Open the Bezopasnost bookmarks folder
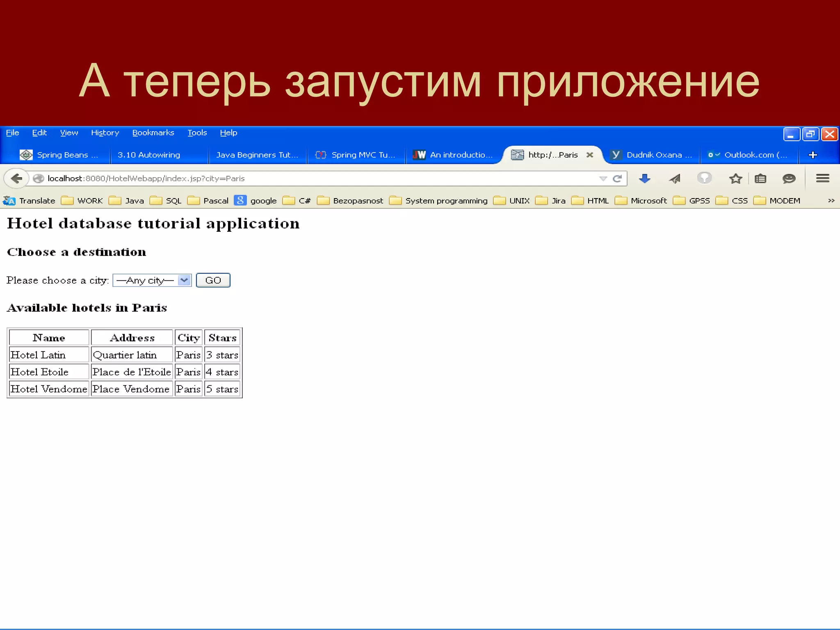 pos(350,201)
